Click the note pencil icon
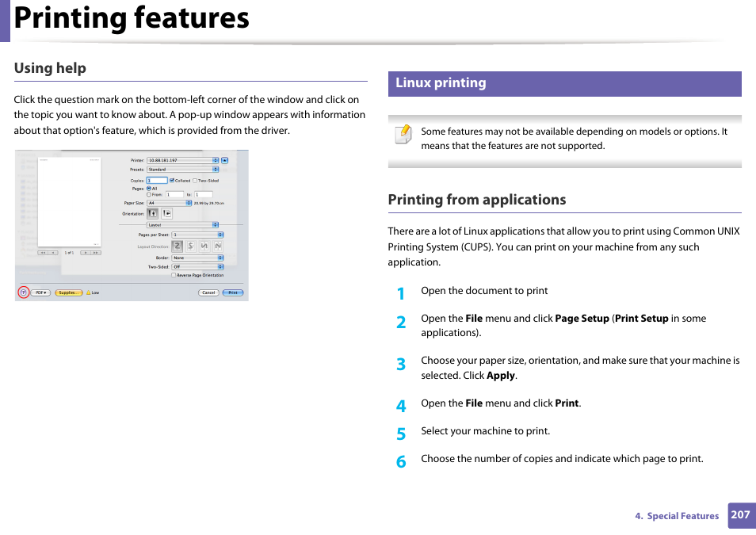Screen dimensions: 756x535 403,134
